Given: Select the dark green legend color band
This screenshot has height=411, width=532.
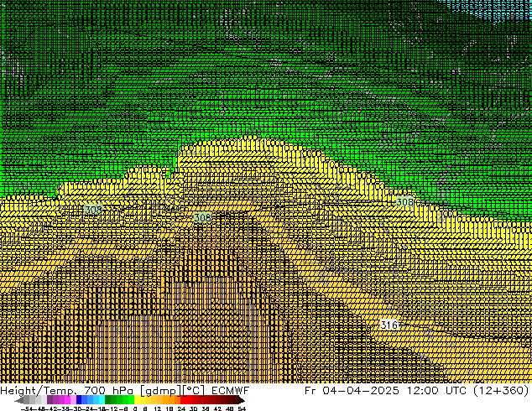Looking at the screenshot, I should tap(108, 400).
